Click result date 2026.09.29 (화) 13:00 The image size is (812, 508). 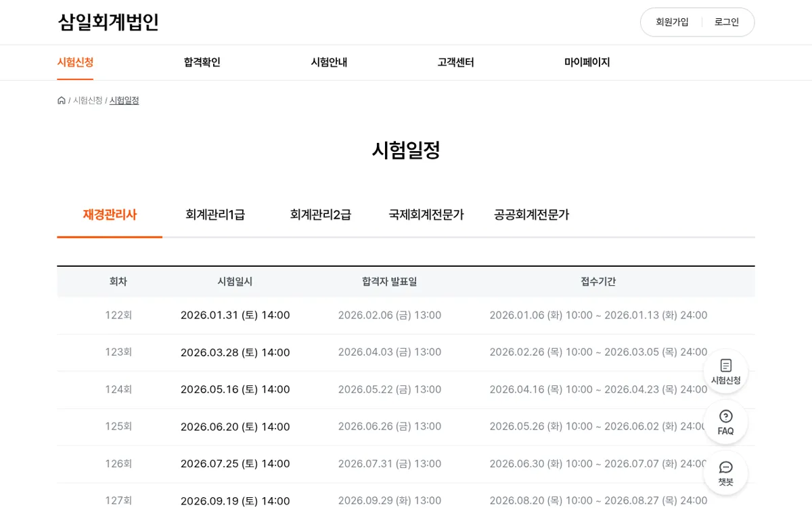click(x=390, y=501)
